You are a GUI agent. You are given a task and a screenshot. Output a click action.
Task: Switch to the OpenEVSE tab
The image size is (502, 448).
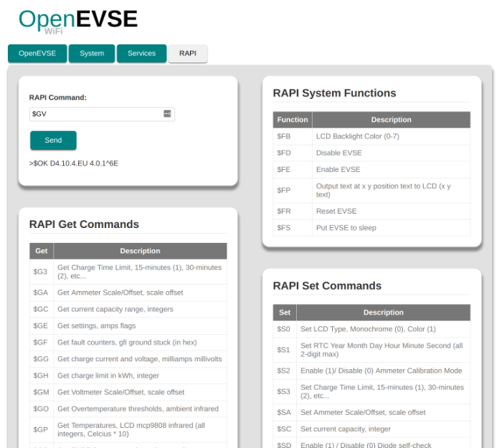[x=37, y=54]
